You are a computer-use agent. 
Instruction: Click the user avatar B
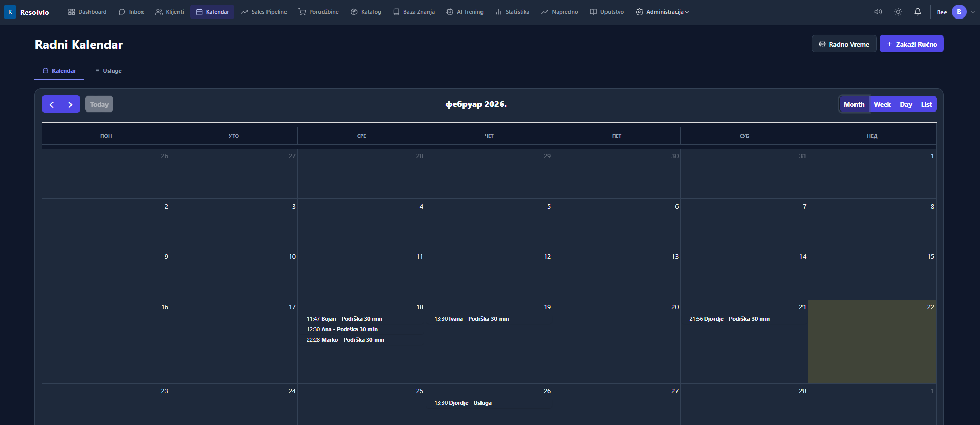click(959, 12)
